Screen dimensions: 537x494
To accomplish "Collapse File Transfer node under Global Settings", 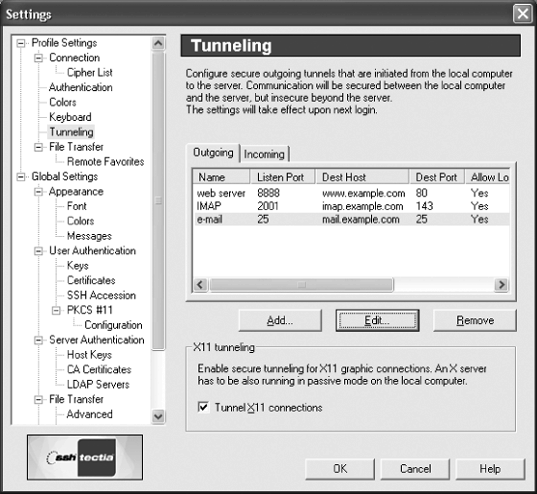I will 39,400.
